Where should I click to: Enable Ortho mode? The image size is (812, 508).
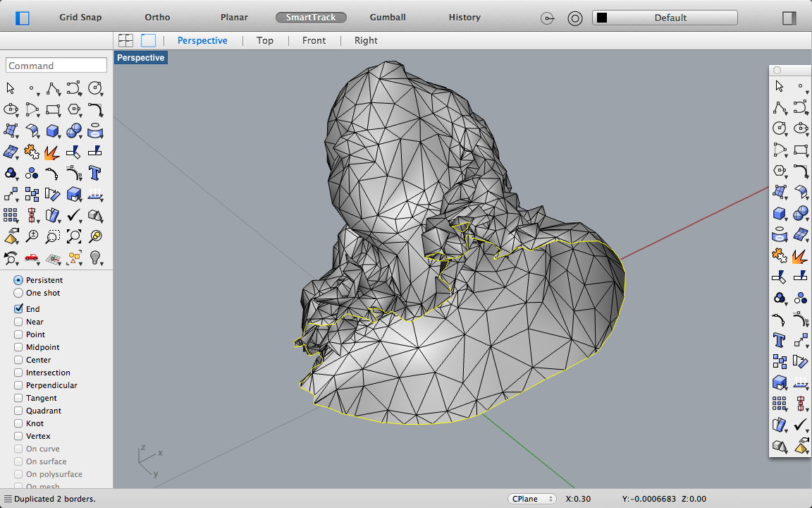click(x=157, y=17)
